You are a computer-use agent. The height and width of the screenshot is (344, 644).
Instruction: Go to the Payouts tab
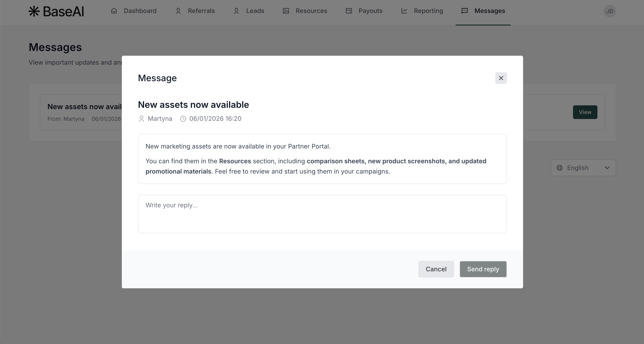point(370,11)
